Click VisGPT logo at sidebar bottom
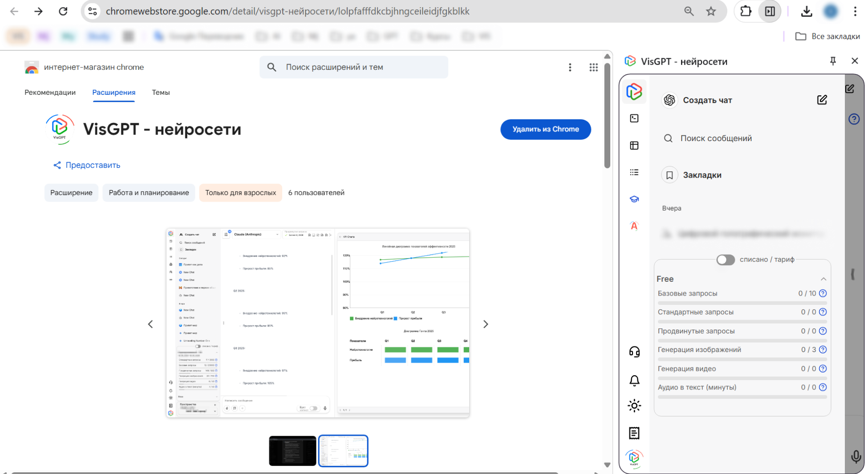868x474 pixels. click(634, 458)
